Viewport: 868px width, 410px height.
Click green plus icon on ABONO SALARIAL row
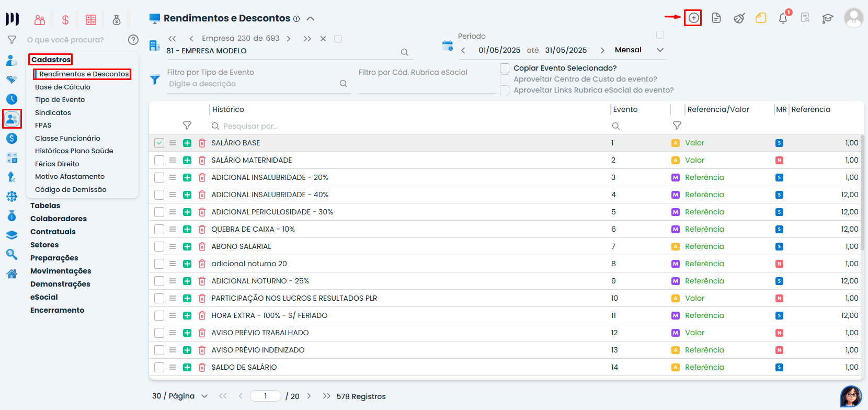tap(187, 246)
